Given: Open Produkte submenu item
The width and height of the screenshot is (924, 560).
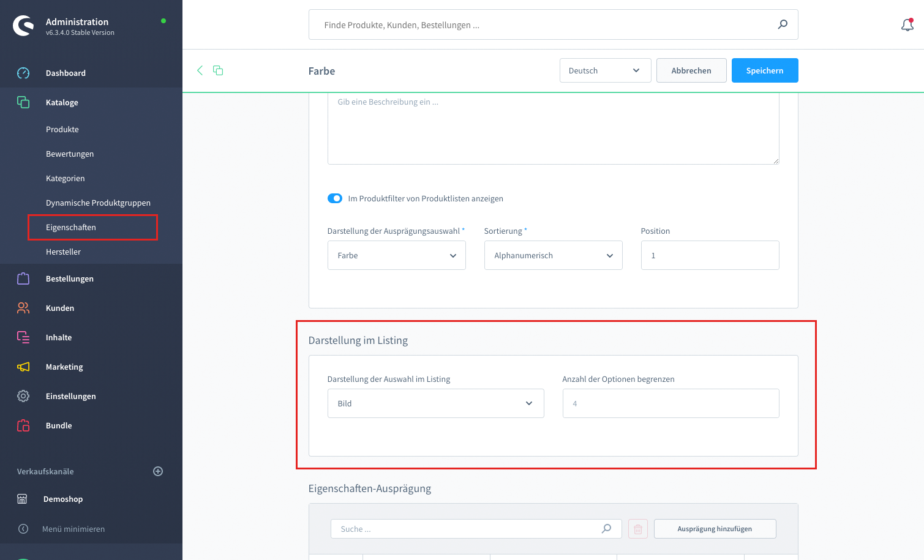Looking at the screenshot, I should [x=62, y=129].
